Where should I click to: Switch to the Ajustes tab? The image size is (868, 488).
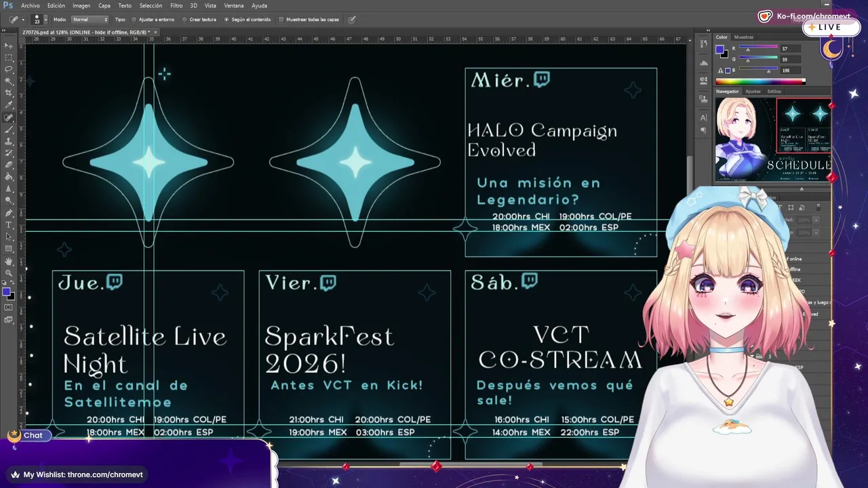(753, 91)
